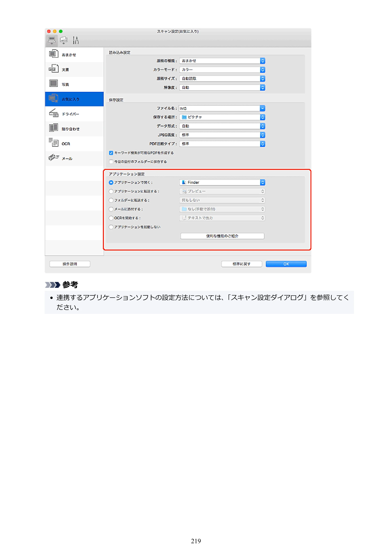Select OCR item in the sidebar
392x555 pixels.
click(x=74, y=144)
